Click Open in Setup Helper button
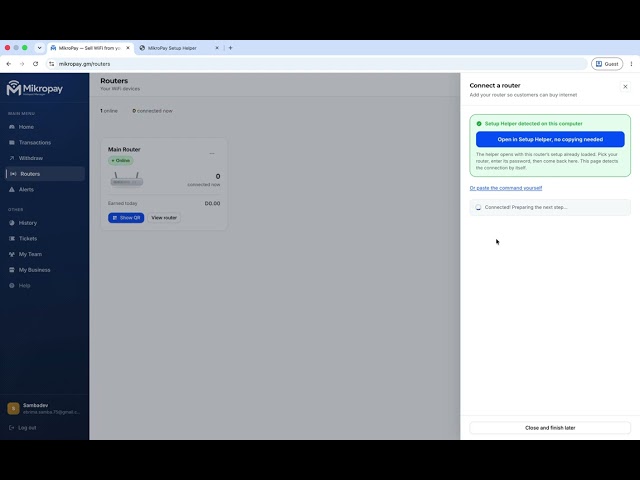640x480 pixels. coord(550,139)
